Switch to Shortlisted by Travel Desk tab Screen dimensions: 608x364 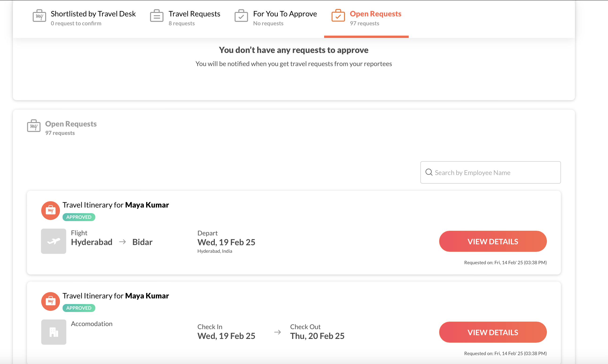93,14
